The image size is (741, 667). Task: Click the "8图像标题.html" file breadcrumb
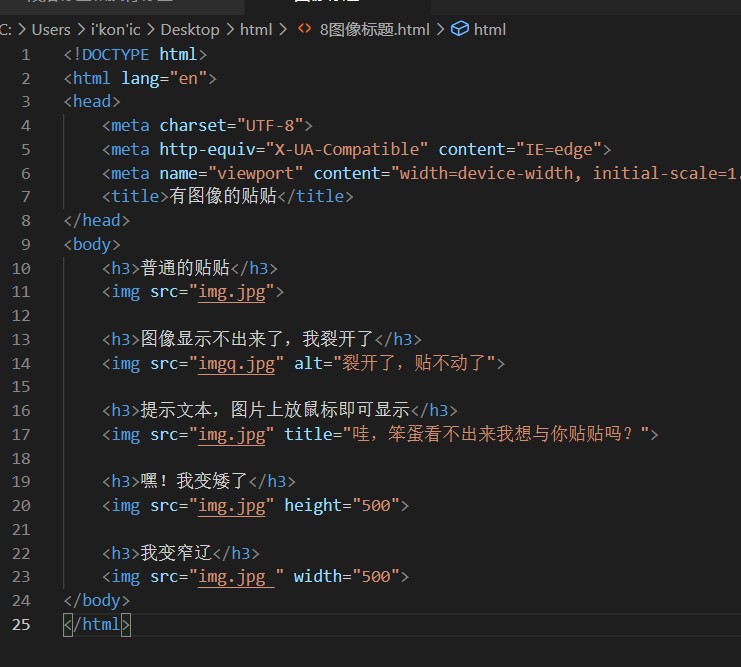(x=374, y=29)
